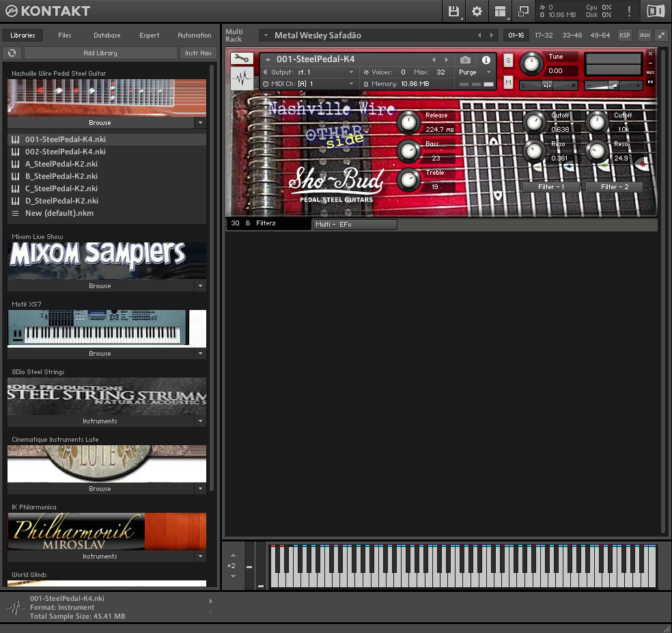Enable Filter - 1
Viewport: 672px width, 633px height.
[551, 187]
